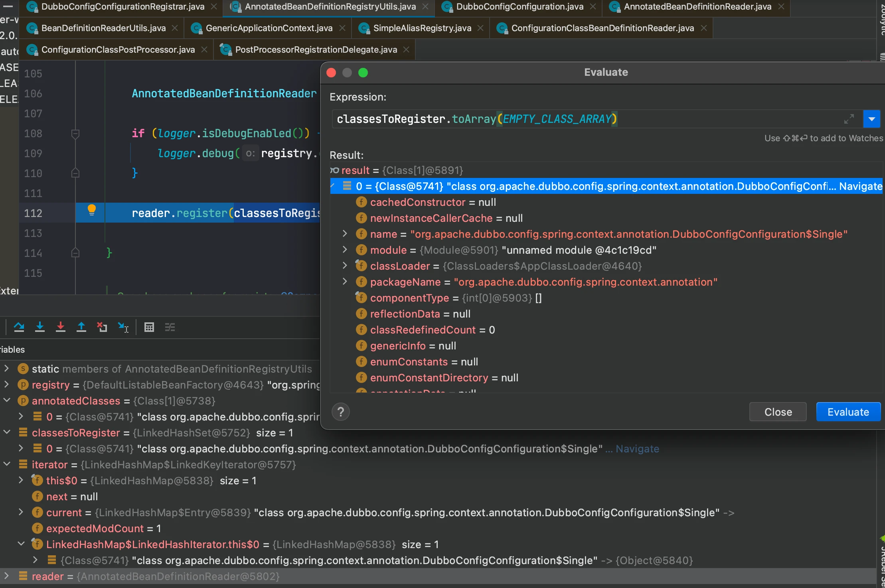
Task: Select the reflectionData = null row
Action: pyautogui.click(x=606, y=314)
